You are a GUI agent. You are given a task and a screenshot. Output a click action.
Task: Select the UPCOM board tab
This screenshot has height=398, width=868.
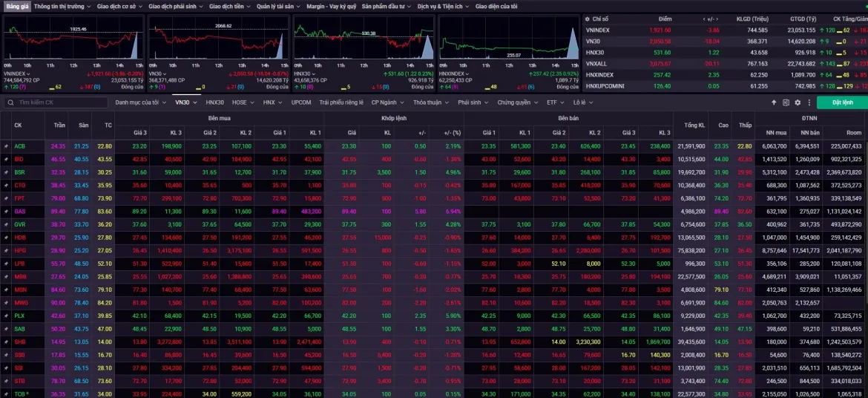(x=301, y=102)
